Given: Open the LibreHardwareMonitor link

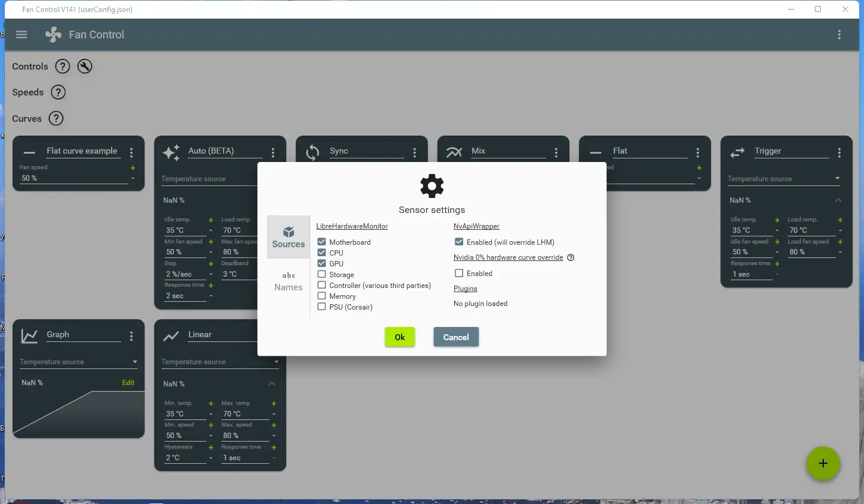Looking at the screenshot, I should click(352, 226).
